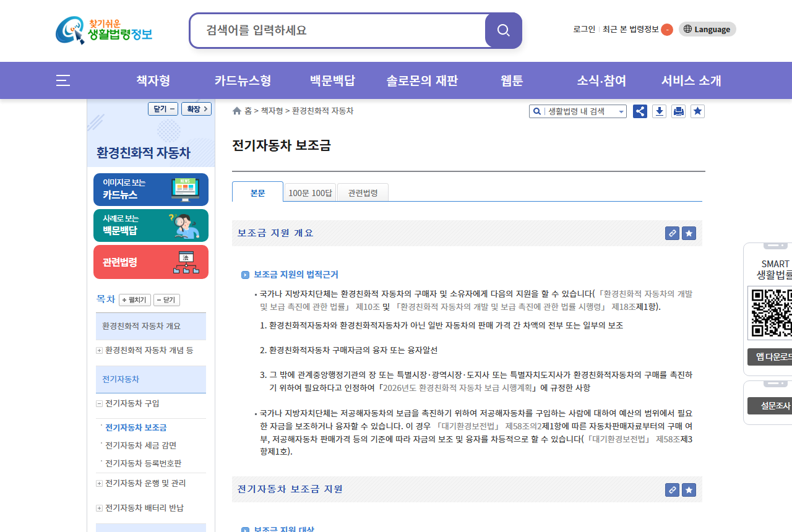Click the favorite star icon near print
Image resolution: width=792 pixels, height=532 pixels.
(x=698, y=111)
